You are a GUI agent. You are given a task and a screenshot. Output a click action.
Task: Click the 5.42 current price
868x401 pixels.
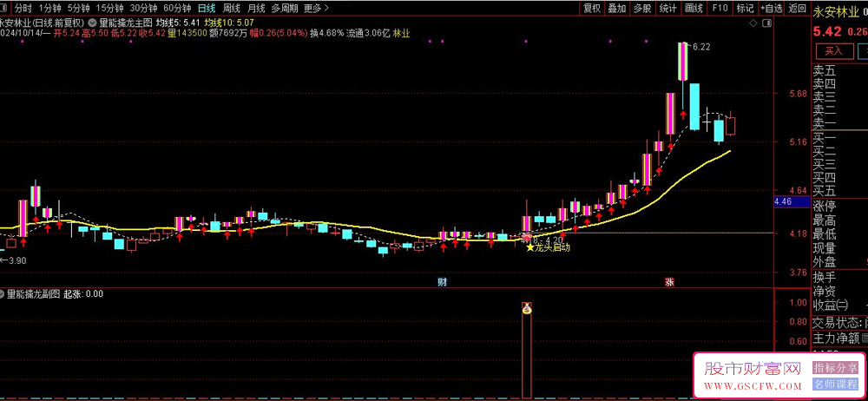click(827, 31)
